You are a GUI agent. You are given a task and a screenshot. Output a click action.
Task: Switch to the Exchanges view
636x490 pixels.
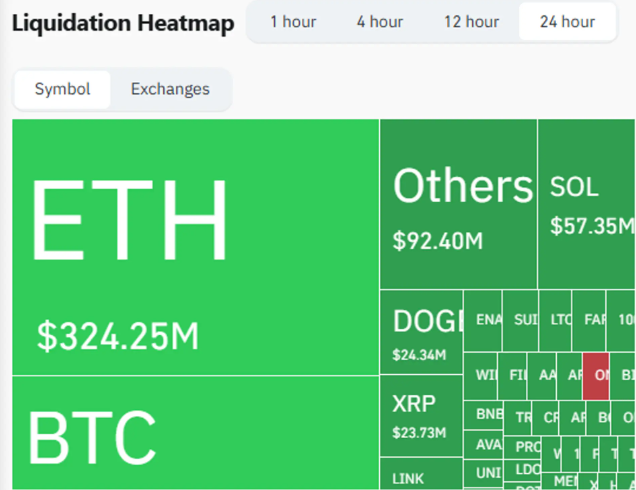coord(170,89)
